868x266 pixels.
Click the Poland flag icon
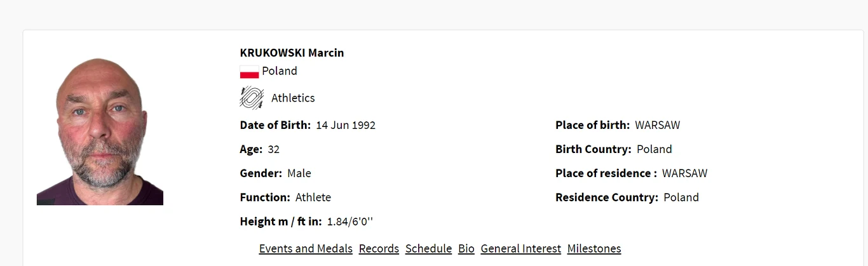249,72
